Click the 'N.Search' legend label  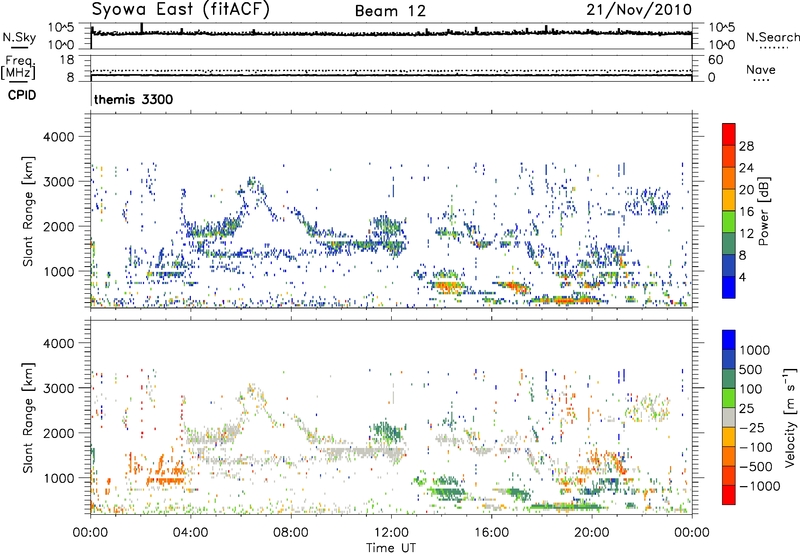773,37
